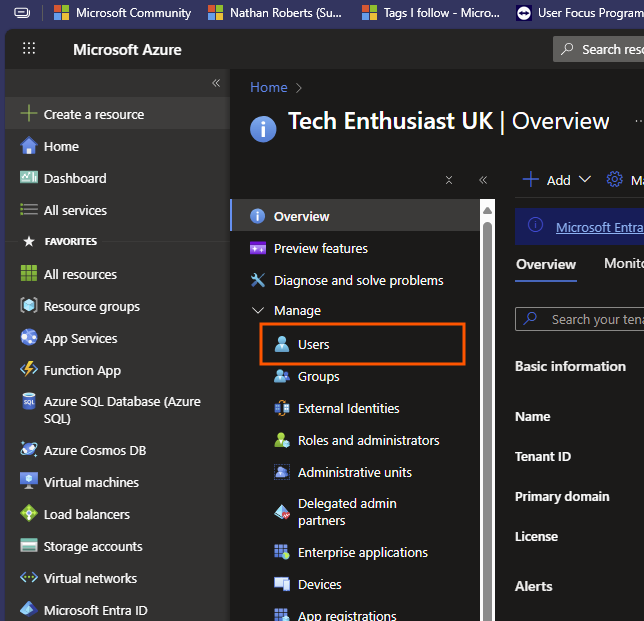Click the Search your tenant field
The image size is (644, 621).
(x=595, y=319)
